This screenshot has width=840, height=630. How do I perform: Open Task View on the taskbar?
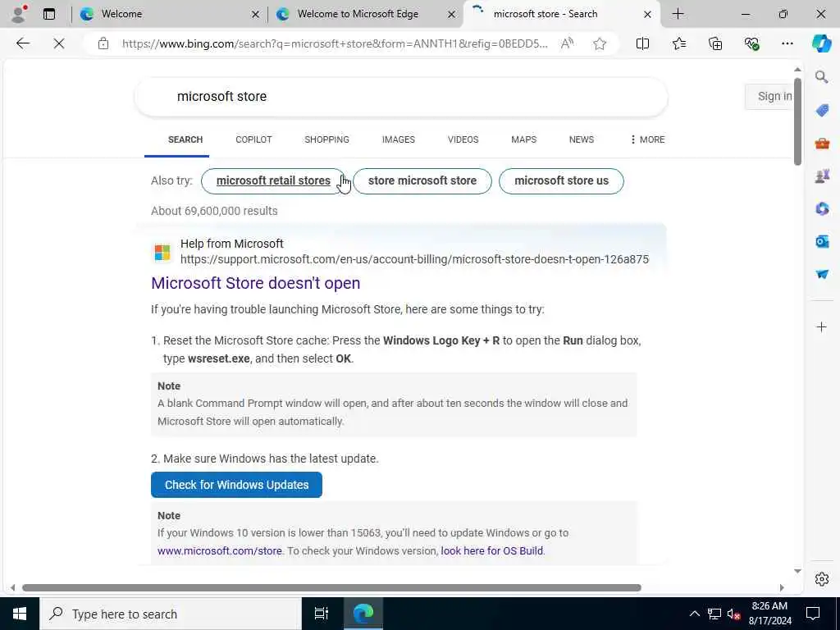(x=321, y=614)
